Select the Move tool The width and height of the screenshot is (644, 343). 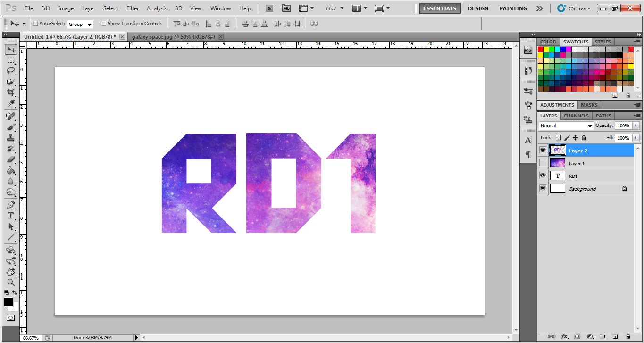pos(10,49)
